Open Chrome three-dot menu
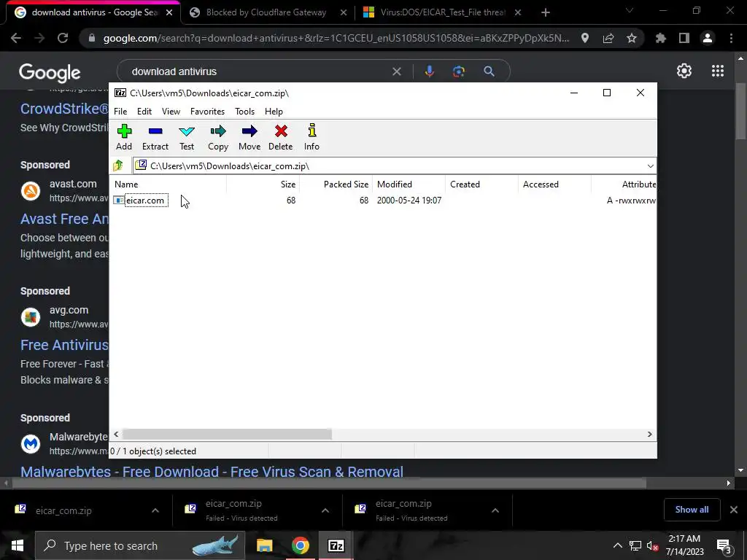Screen dimensions: 747x560 coord(731,38)
